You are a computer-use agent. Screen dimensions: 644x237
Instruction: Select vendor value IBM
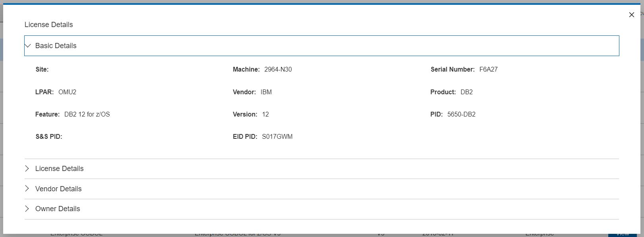[x=266, y=92]
